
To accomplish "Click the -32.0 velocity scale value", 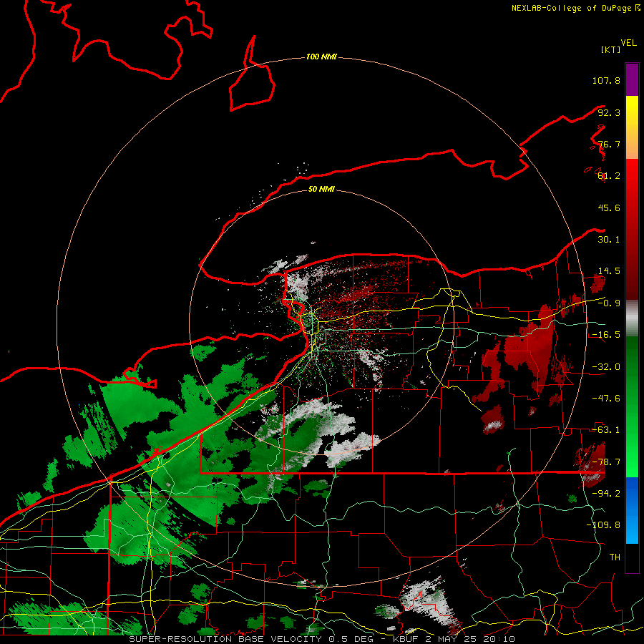I will tap(606, 367).
